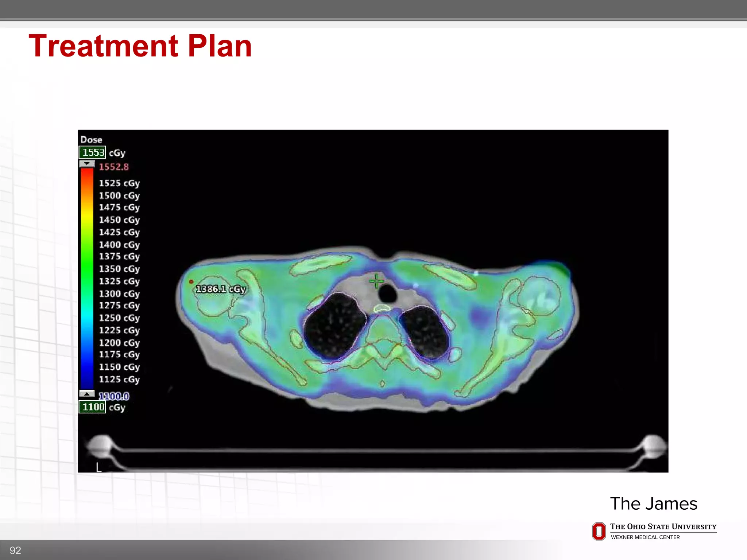Viewport: 747px width, 560px height.
Task: Select the 1300 cGy legend entry
Action: coord(119,294)
